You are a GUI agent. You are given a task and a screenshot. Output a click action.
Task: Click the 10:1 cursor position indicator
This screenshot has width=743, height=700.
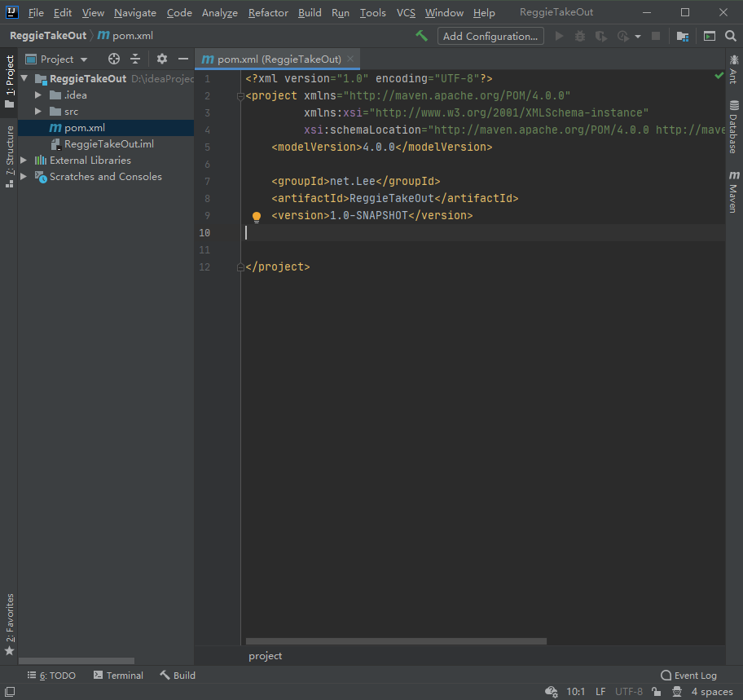point(575,692)
